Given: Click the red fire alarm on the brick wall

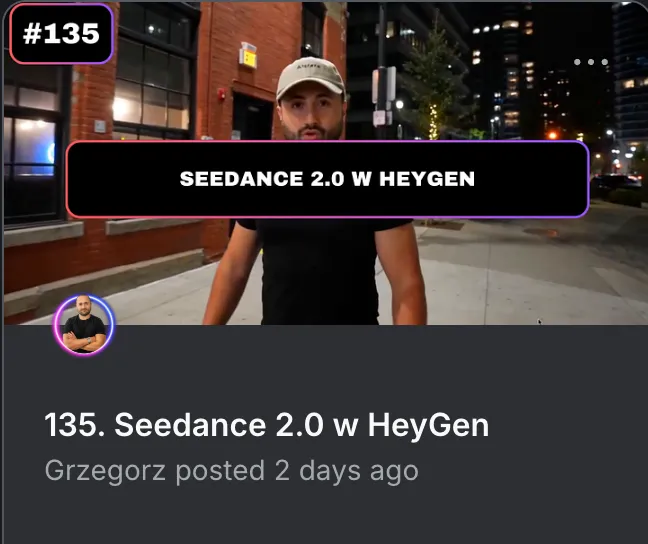Looking at the screenshot, I should pos(222,95).
